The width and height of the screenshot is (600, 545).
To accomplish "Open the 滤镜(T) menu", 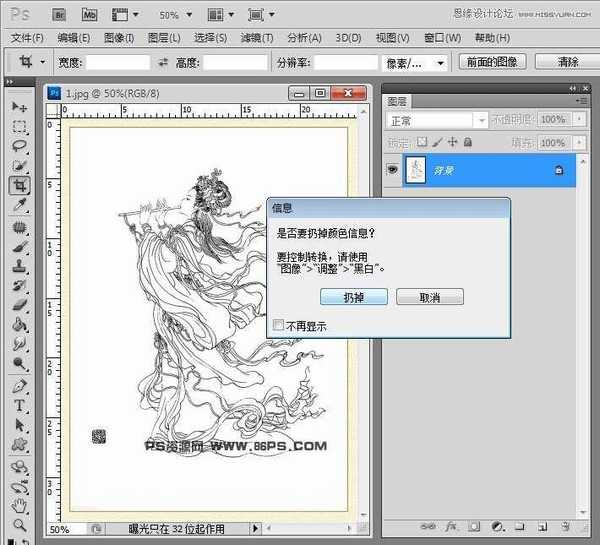I will pos(258,38).
